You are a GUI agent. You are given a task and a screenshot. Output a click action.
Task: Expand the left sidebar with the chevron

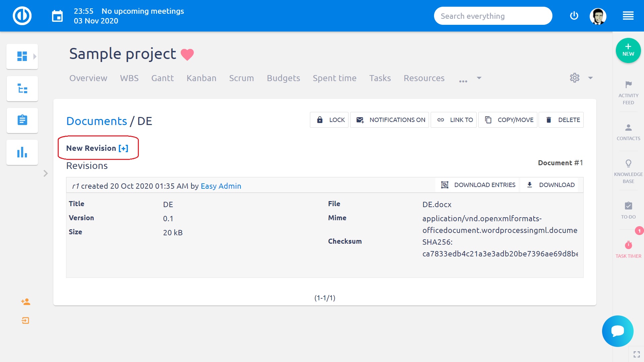click(x=46, y=173)
